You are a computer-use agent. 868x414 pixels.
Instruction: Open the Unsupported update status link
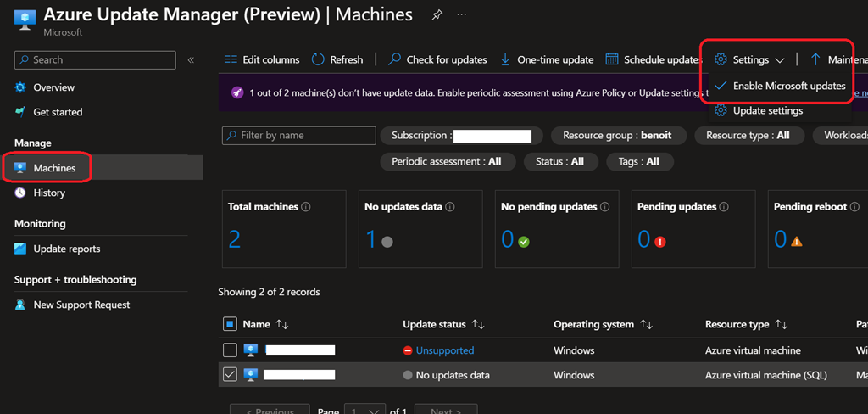444,350
